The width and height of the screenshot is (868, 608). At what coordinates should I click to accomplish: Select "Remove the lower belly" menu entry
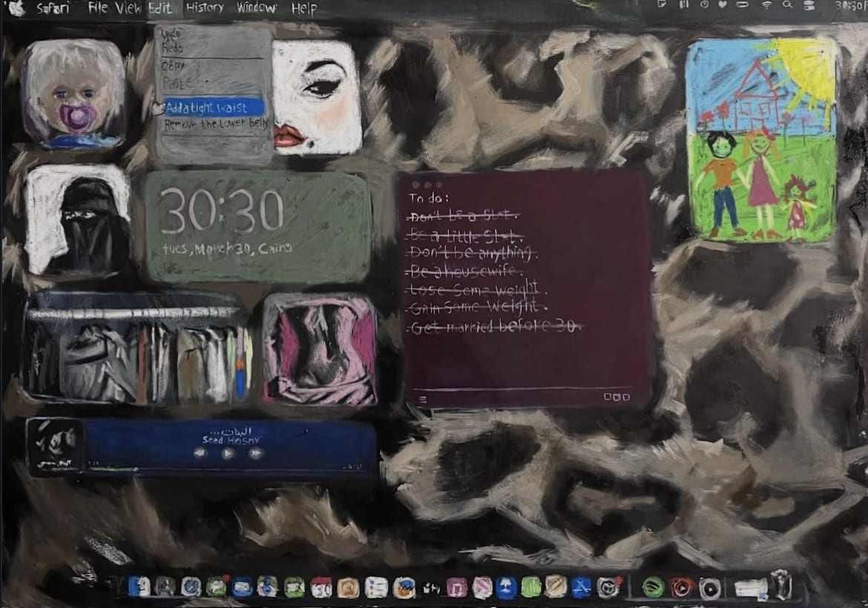coord(215,124)
